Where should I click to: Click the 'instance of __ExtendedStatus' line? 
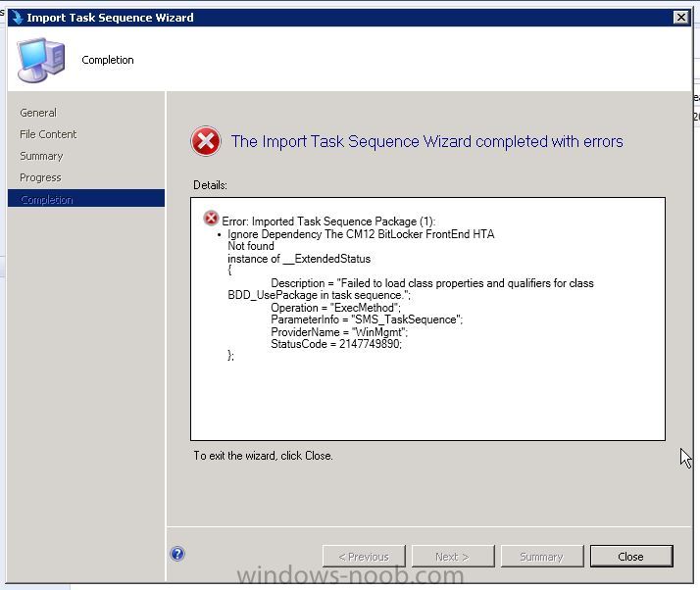coord(299,259)
